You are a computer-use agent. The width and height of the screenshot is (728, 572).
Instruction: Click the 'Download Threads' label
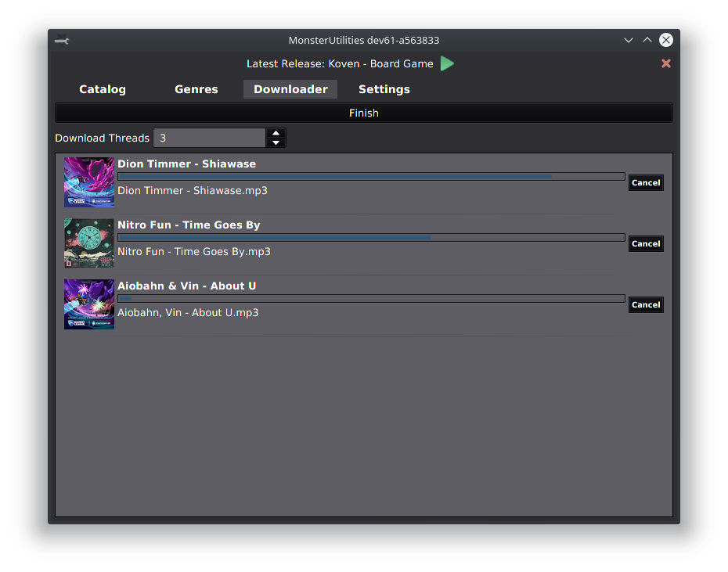tap(102, 139)
